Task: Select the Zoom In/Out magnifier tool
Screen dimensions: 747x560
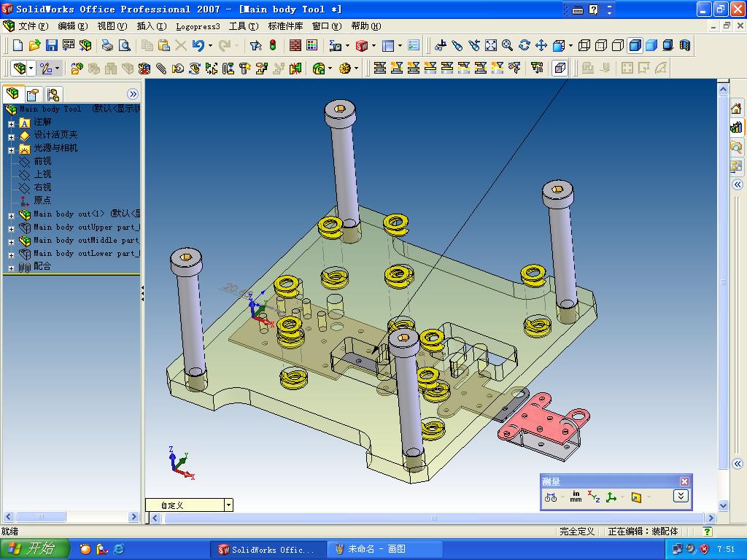Action: point(508,45)
